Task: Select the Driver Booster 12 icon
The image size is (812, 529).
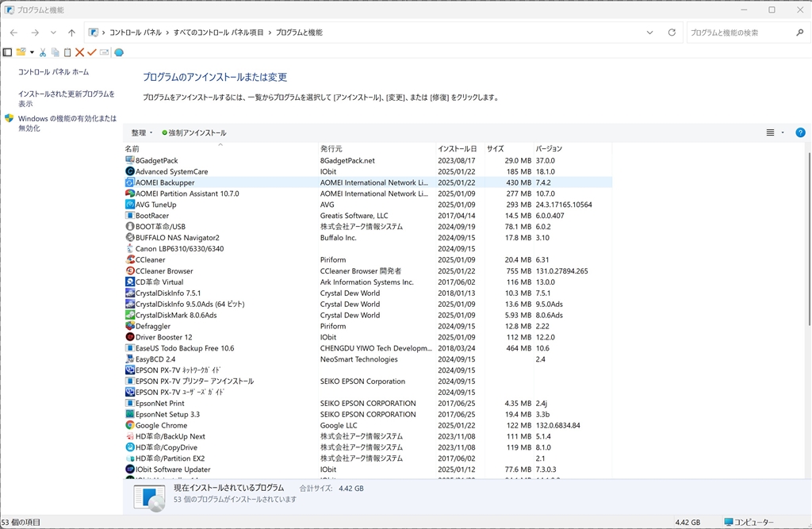Action: coord(130,337)
